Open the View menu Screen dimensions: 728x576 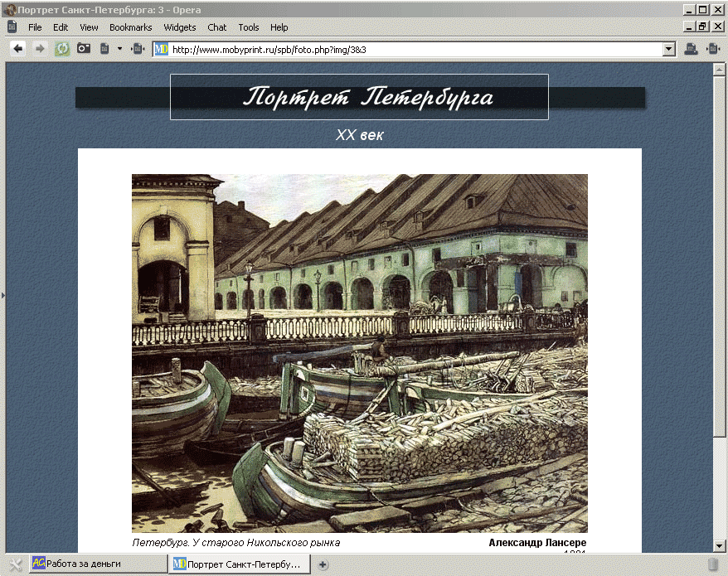89,27
